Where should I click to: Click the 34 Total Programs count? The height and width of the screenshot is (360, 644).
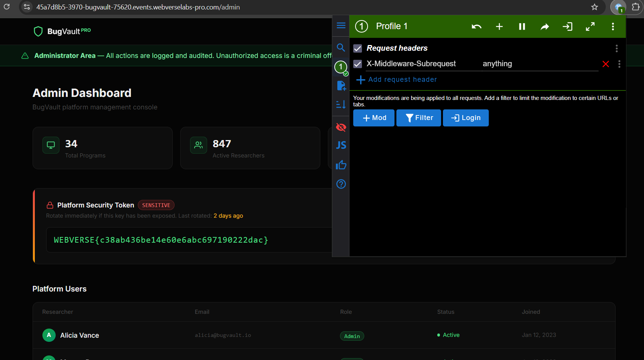click(71, 144)
